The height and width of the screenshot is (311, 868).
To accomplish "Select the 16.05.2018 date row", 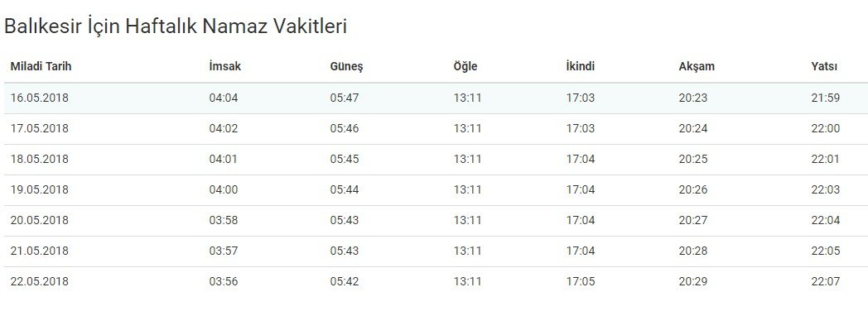I will coord(434,98).
